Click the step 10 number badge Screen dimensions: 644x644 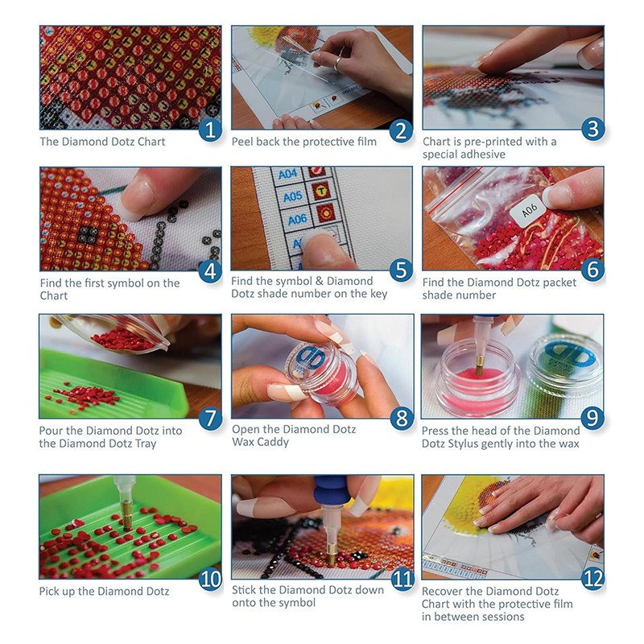click(210, 579)
